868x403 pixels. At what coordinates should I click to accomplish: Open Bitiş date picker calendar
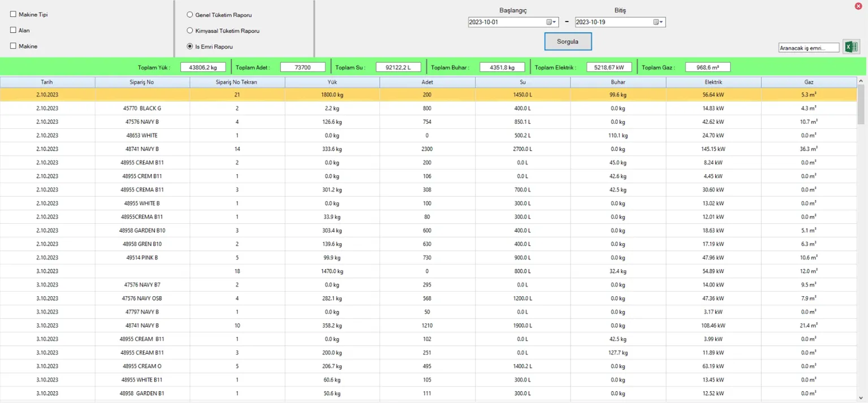[658, 22]
